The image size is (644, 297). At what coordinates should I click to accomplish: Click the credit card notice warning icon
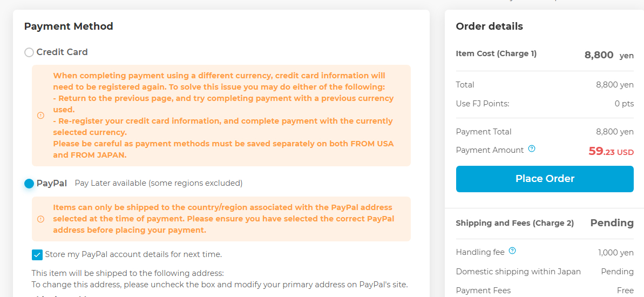click(40, 116)
